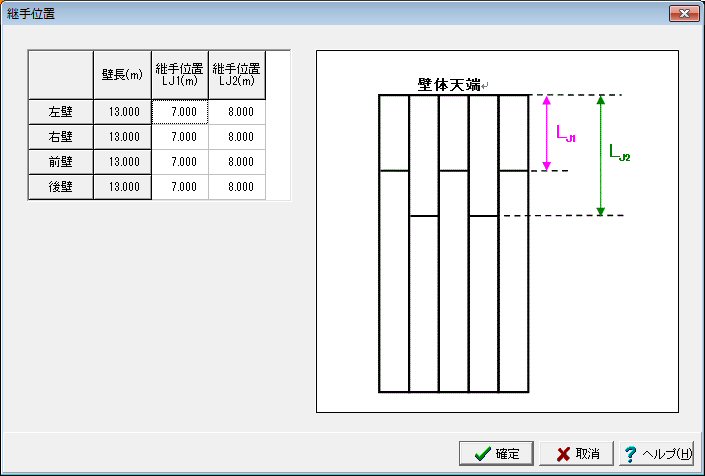The width and height of the screenshot is (705, 476).
Task: Click the 壁長(m) column header
Action: coord(122,75)
